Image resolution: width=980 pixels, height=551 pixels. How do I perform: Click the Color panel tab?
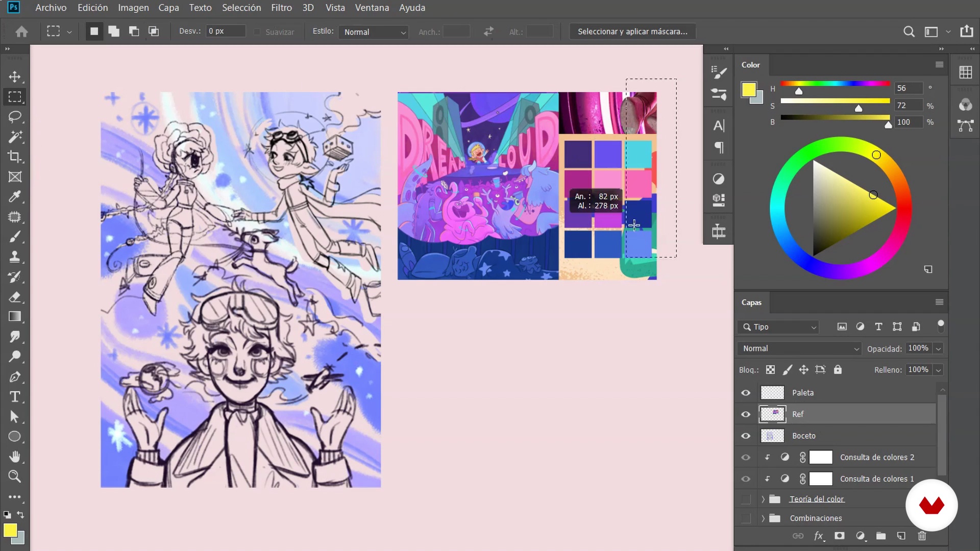751,65
